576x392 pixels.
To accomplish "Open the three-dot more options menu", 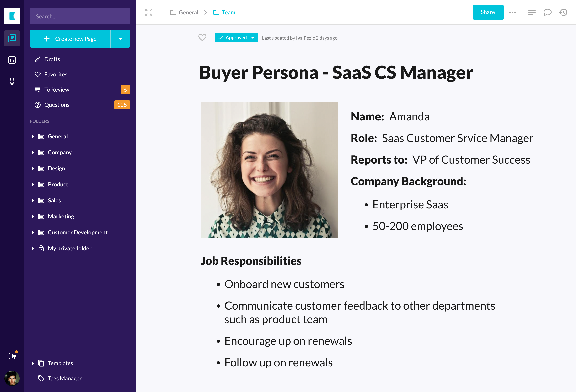I will click(x=512, y=12).
